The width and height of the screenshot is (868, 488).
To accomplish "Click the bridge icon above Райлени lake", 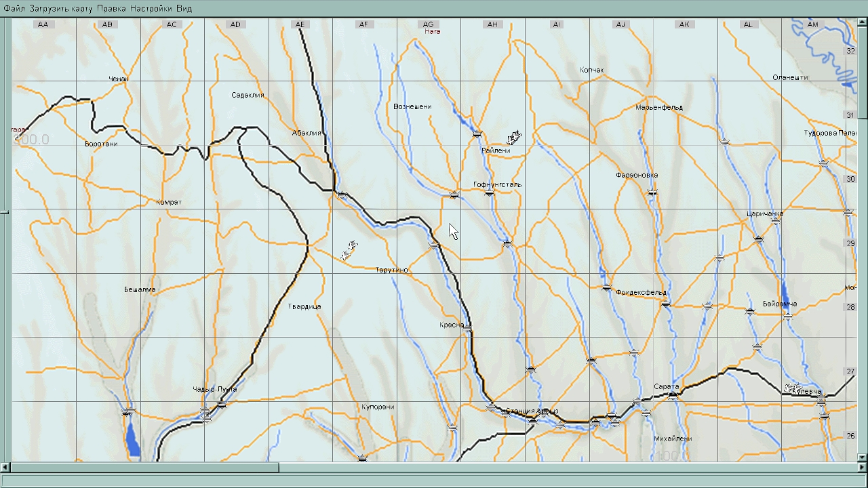I will [x=477, y=134].
